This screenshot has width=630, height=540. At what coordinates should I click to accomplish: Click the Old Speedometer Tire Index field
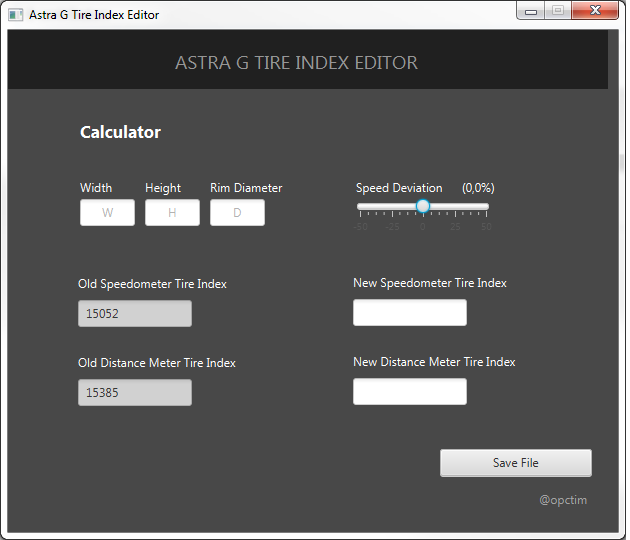[135, 313]
